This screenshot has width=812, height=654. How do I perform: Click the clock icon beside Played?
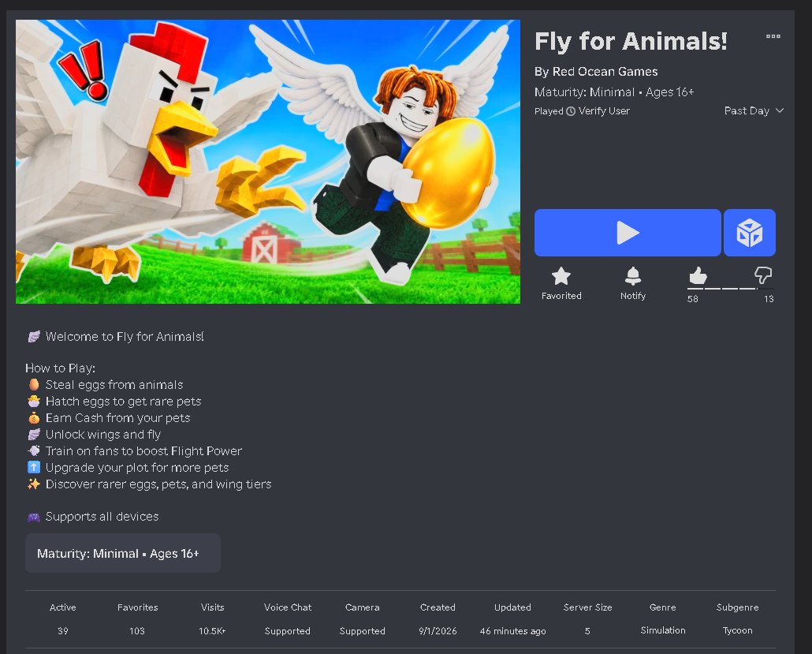point(571,111)
